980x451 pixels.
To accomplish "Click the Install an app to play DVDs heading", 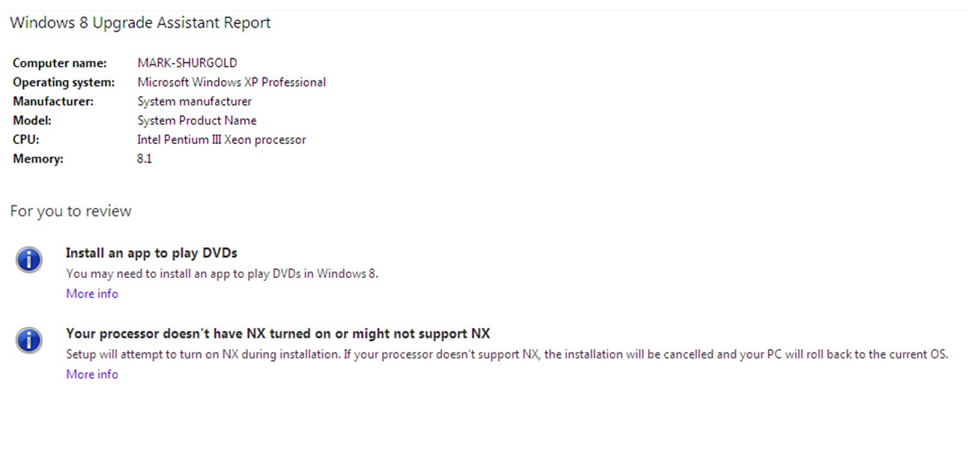I will pos(151,253).
